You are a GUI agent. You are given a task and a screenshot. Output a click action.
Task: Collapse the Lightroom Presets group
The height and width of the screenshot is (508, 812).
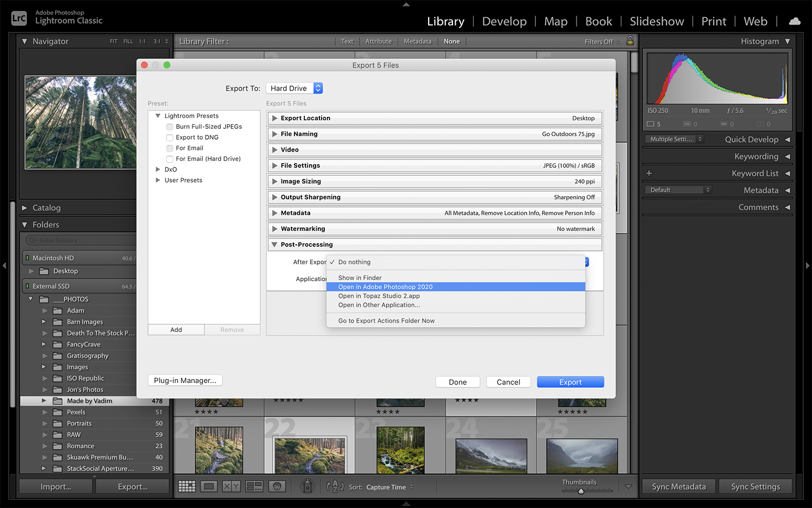coord(158,116)
